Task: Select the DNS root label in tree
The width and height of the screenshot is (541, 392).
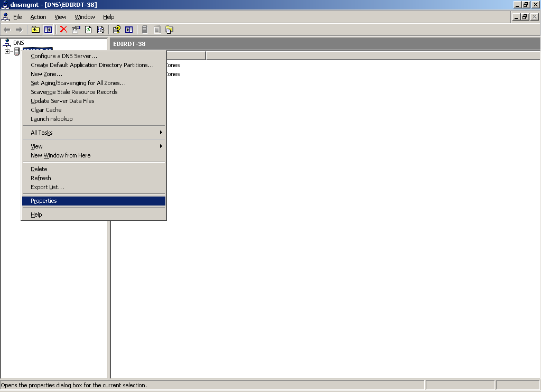Action: click(x=18, y=43)
